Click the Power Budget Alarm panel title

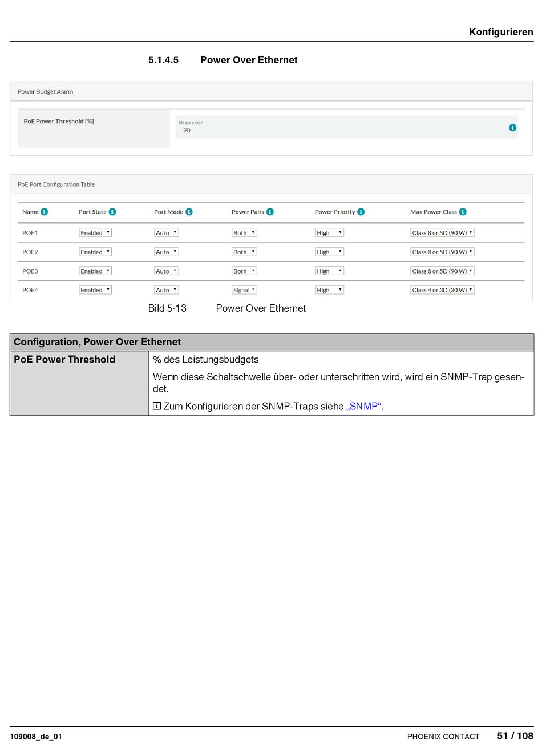[x=46, y=91]
